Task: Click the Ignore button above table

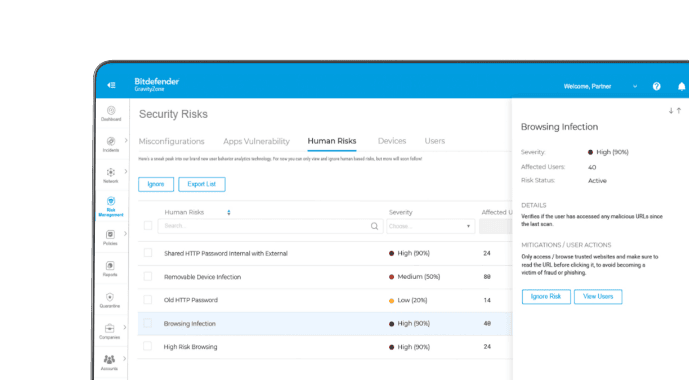Action: 156,184
